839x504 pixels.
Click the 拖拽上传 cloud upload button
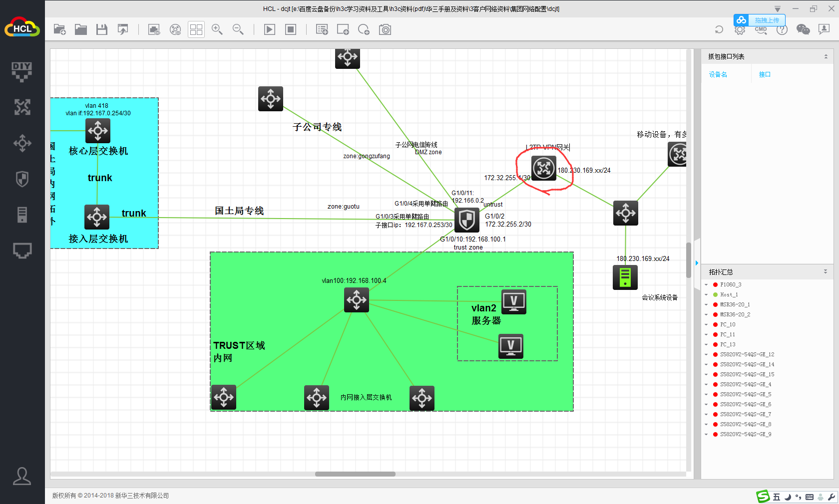coord(760,20)
